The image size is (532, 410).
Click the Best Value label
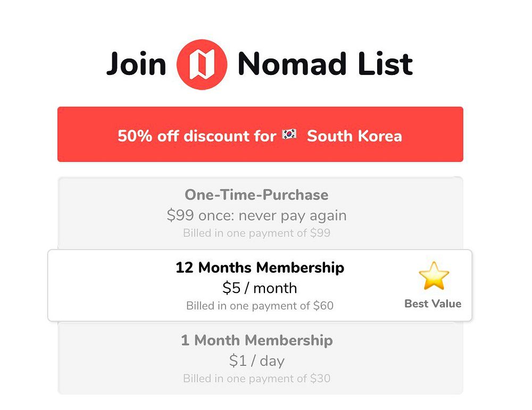[433, 304]
